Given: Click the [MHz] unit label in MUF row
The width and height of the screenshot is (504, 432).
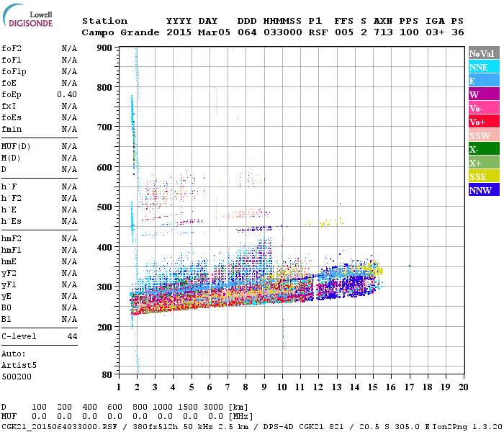Looking at the screenshot, I should [240, 417].
